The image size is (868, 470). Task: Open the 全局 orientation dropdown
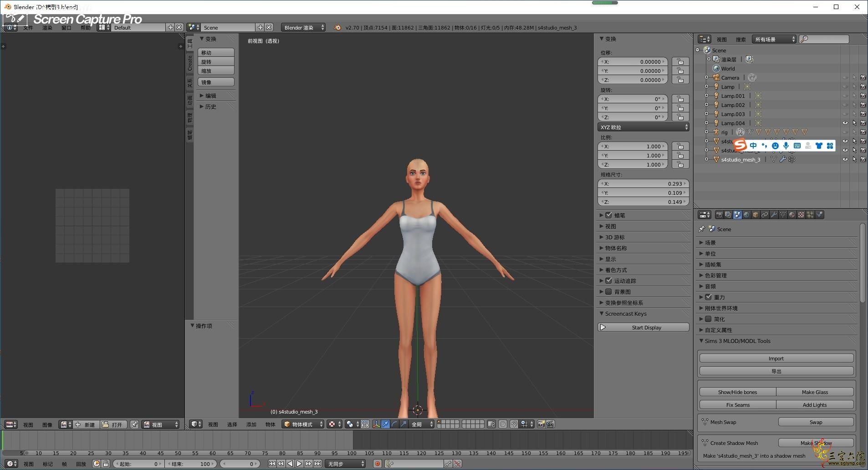[x=422, y=424]
